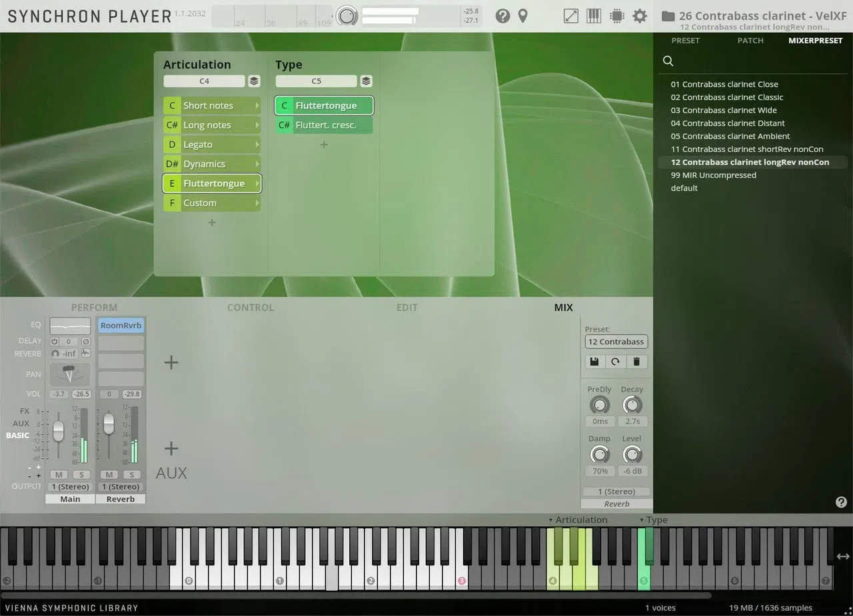
Task: Open the PATCH tab in browser
Action: tap(750, 41)
